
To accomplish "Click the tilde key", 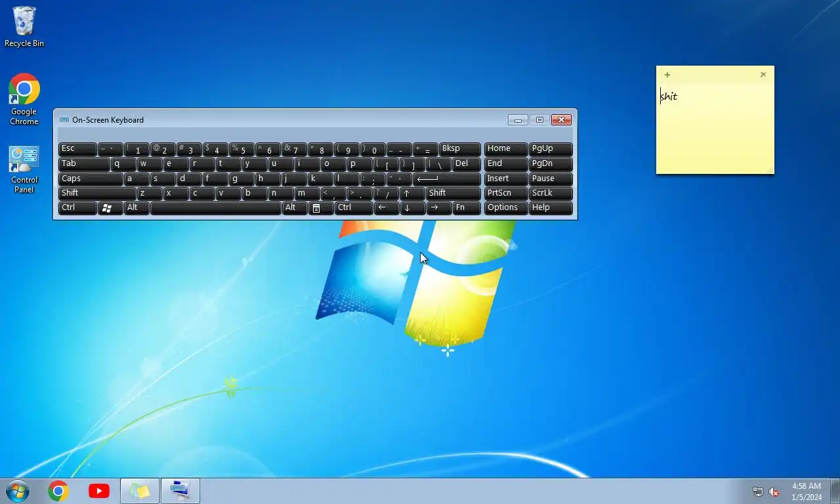I will coord(110,149).
